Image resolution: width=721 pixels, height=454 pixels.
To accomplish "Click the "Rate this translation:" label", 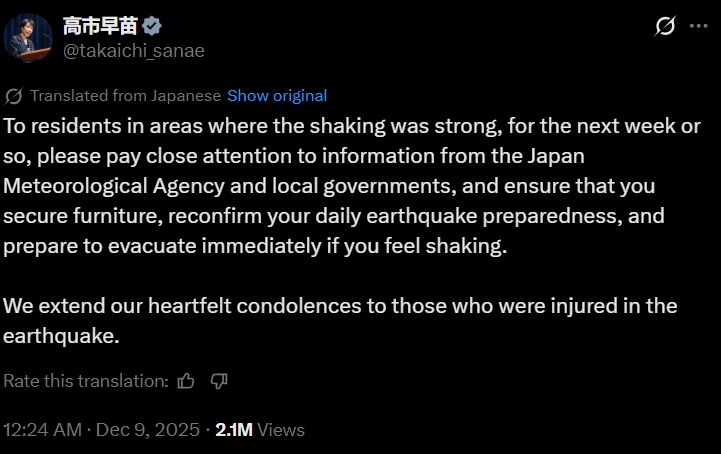I will pos(86,381).
